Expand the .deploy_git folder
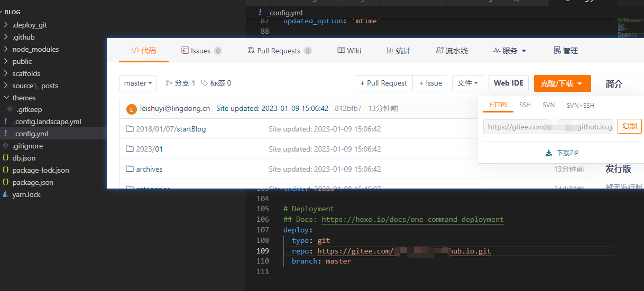This screenshot has width=644, height=291. click(x=30, y=25)
